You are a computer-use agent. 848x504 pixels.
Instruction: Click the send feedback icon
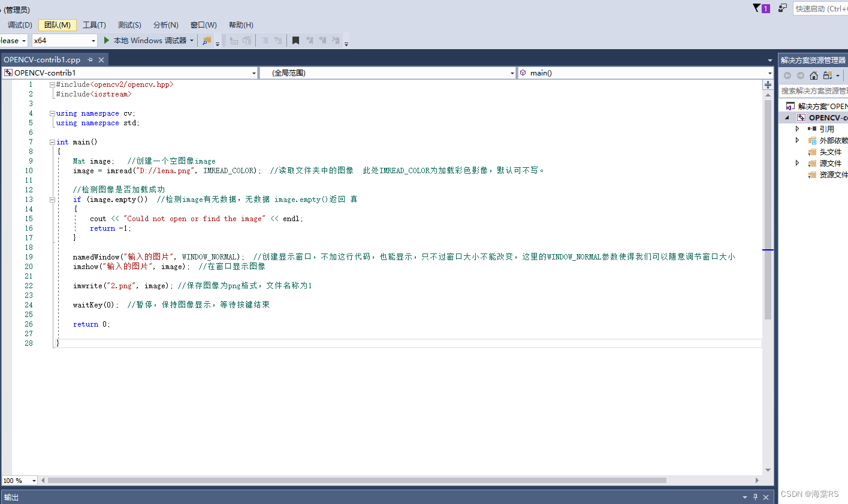click(x=783, y=8)
